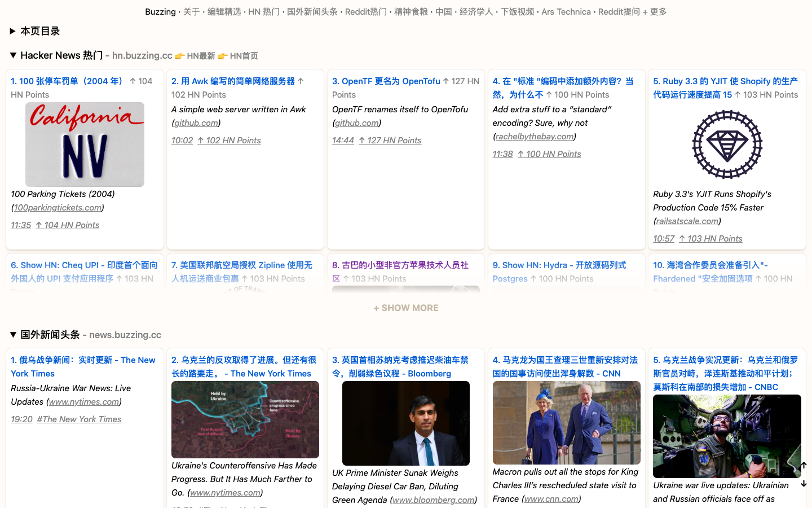Image resolution: width=812 pixels, height=508 pixels.
Task: Open article 1. 100 张停车罚单（2004 年）
Action: tap(69, 81)
